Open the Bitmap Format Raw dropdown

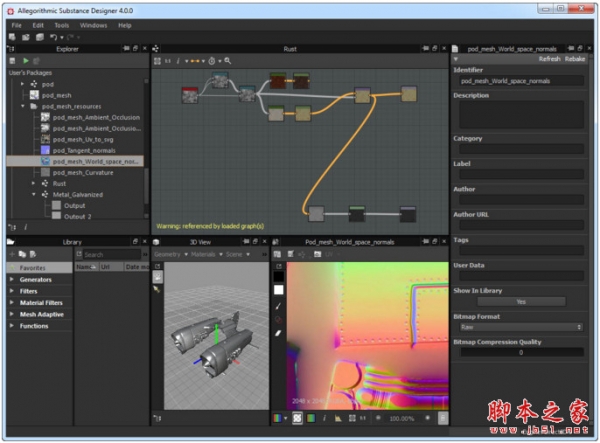[521, 327]
